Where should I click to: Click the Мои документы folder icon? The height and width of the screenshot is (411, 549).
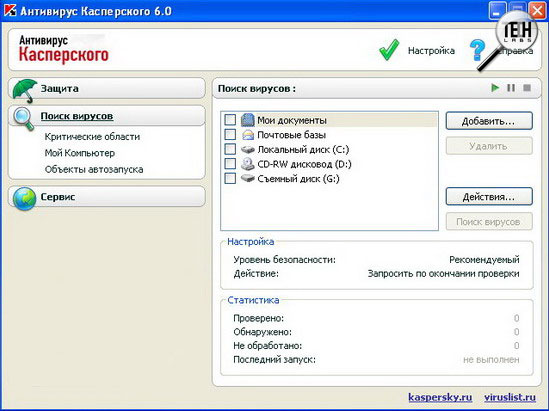tap(248, 120)
